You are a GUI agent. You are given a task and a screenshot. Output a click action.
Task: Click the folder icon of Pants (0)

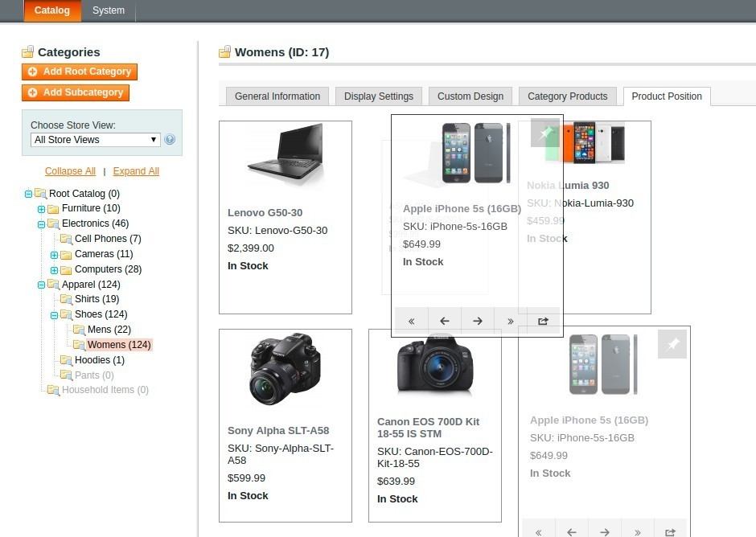coord(67,375)
